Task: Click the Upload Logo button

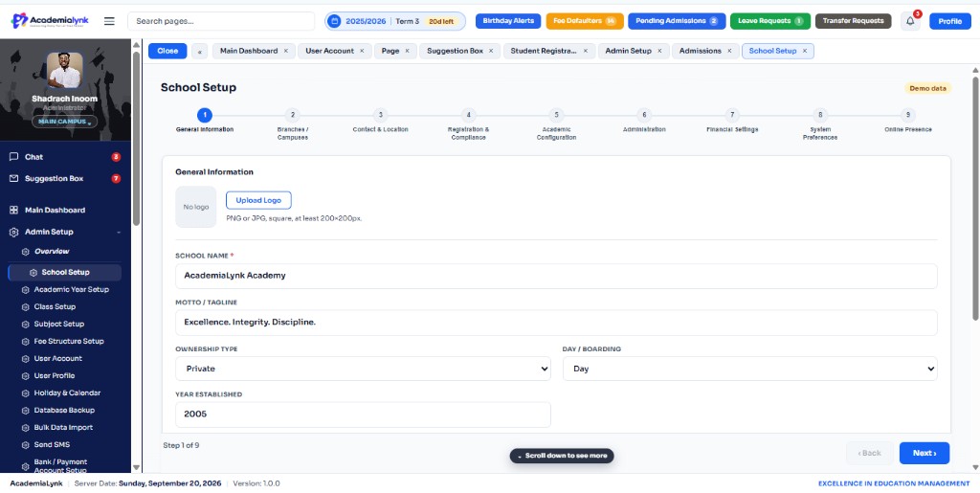Action: tap(258, 201)
